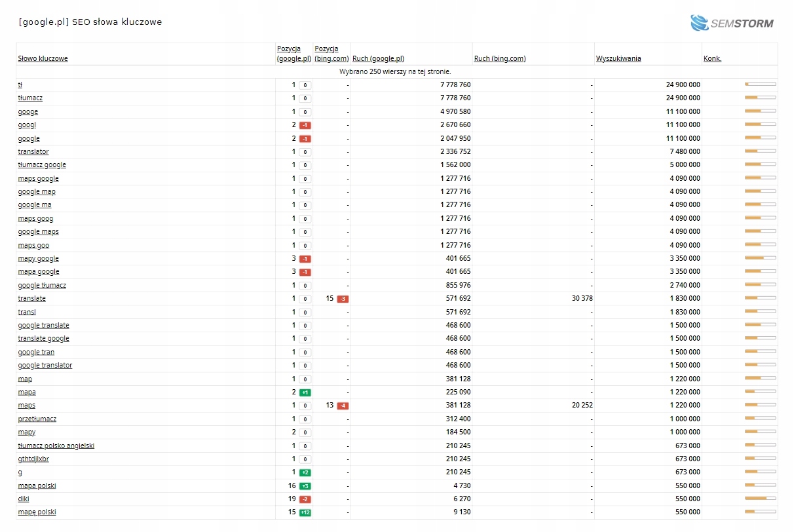Image resolution: width=794 pixels, height=532 pixels.
Task: Open keyword link 'translator'
Action: click(33, 151)
